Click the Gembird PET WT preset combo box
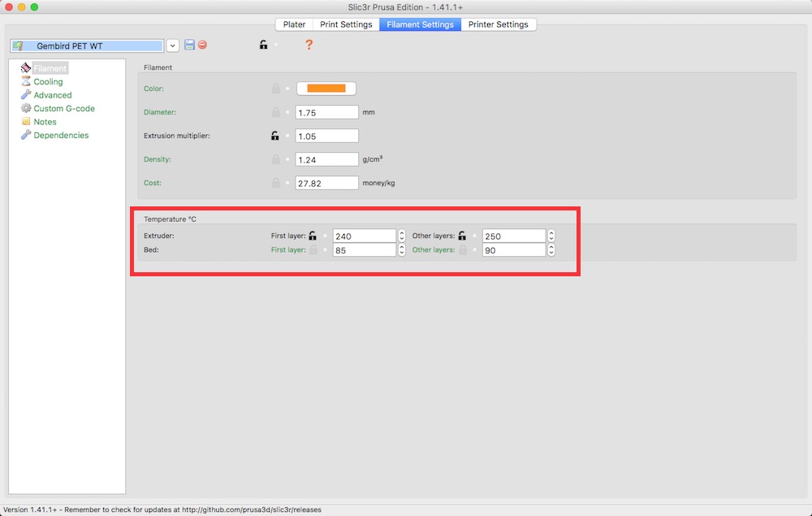The image size is (812, 516). click(87, 46)
